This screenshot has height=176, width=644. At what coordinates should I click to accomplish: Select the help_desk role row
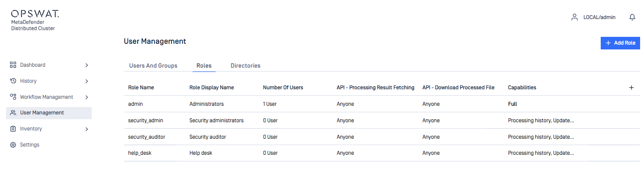click(x=139, y=153)
